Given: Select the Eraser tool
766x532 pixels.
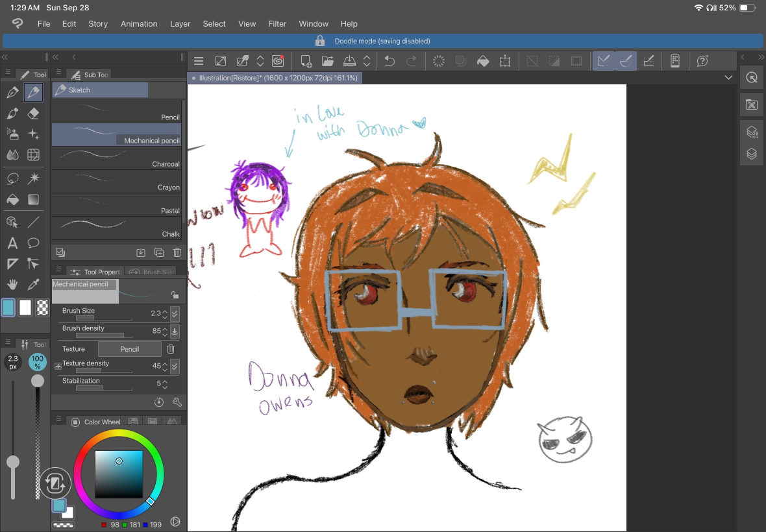Looking at the screenshot, I should [x=33, y=114].
